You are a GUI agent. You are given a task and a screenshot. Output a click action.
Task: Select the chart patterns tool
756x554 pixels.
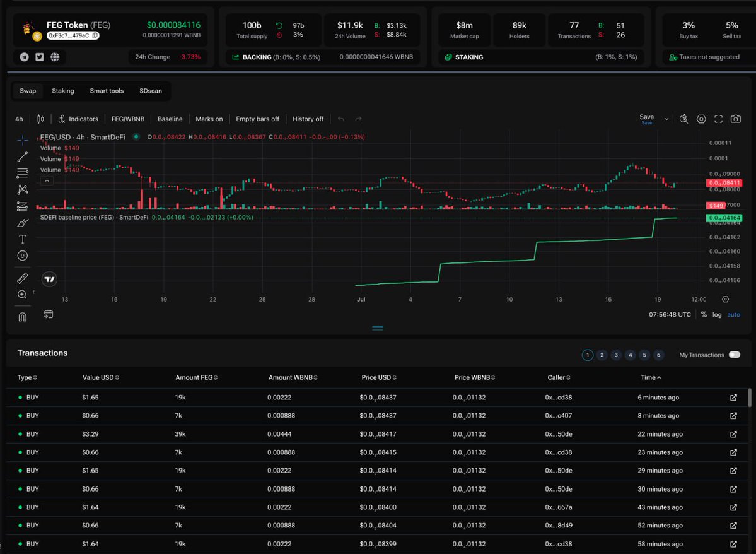point(22,189)
